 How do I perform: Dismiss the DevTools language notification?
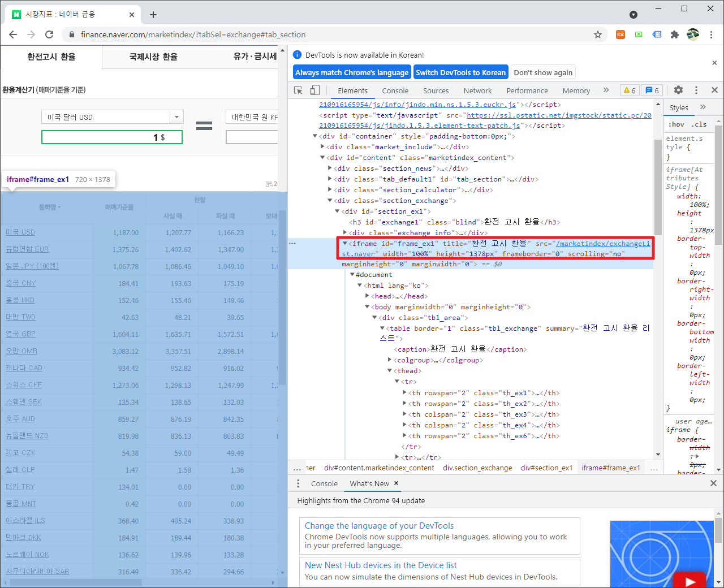pyautogui.click(x=714, y=63)
